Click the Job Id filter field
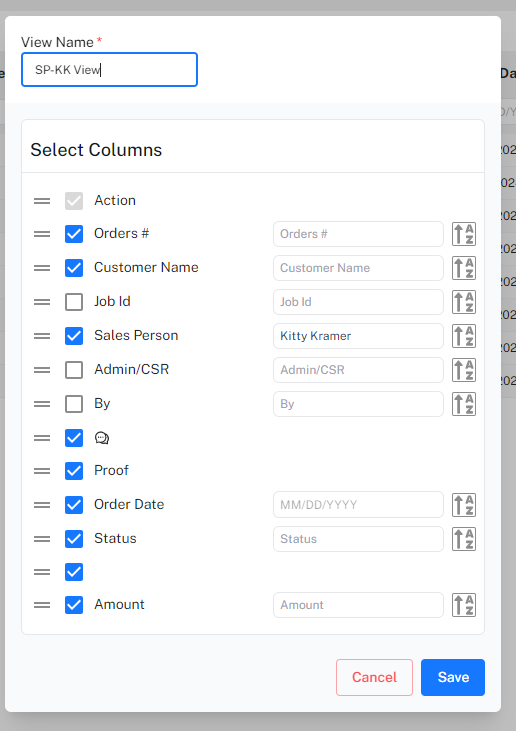Image resolution: width=516 pixels, height=731 pixels. coord(358,302)
